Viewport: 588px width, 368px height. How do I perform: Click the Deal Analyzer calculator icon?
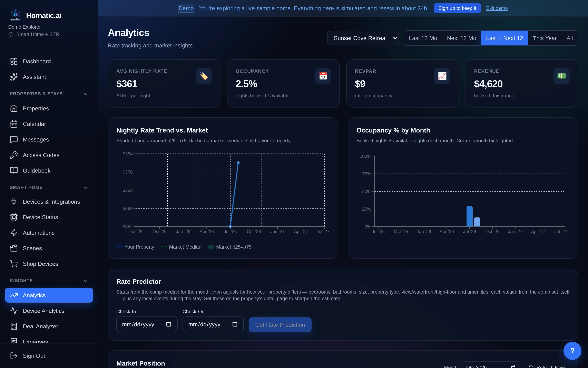[x=14, y=326]
